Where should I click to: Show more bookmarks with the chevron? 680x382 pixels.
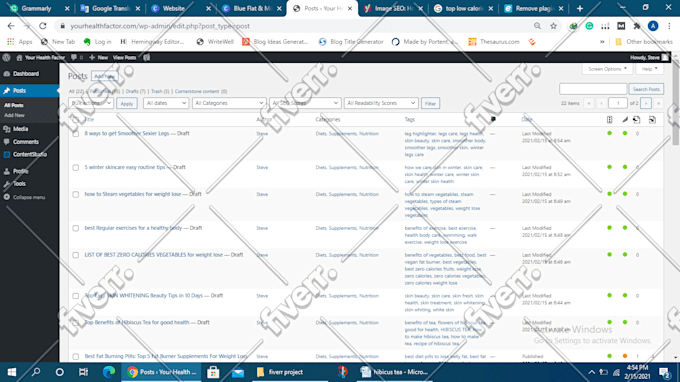(602, 42)
